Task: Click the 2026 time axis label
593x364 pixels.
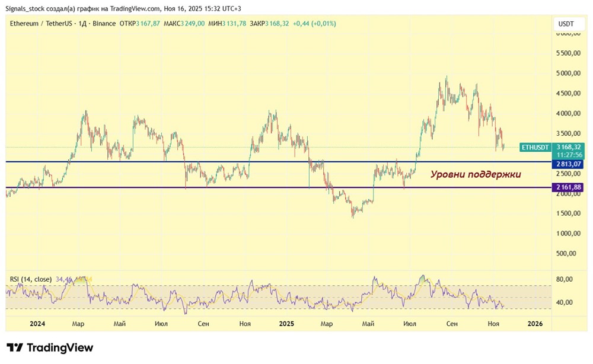Action: [x=535, y=324]
